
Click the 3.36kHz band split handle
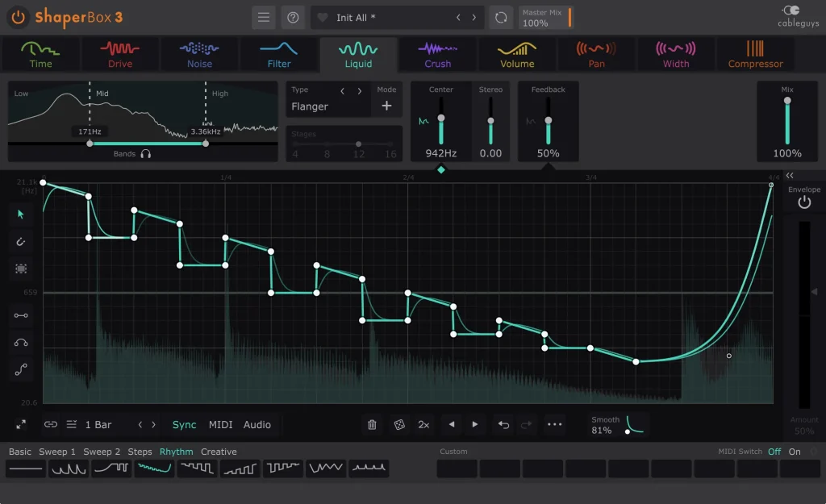(206, 144)
